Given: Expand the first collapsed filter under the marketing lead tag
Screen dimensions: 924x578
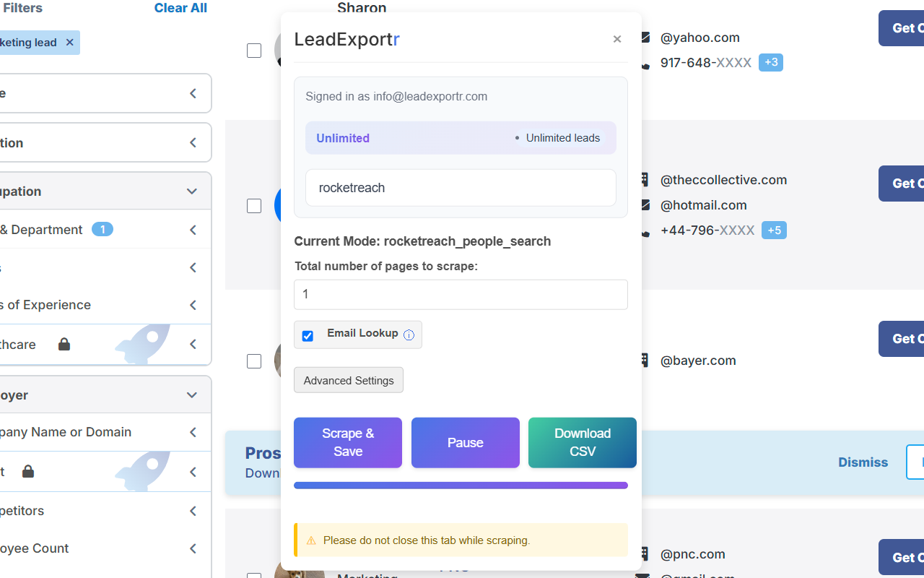Looking at the screenshot, I should click(193, 93).
